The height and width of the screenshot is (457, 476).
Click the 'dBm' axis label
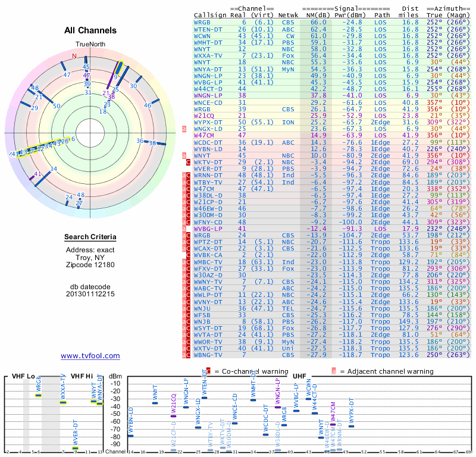(x=115, y=376)
